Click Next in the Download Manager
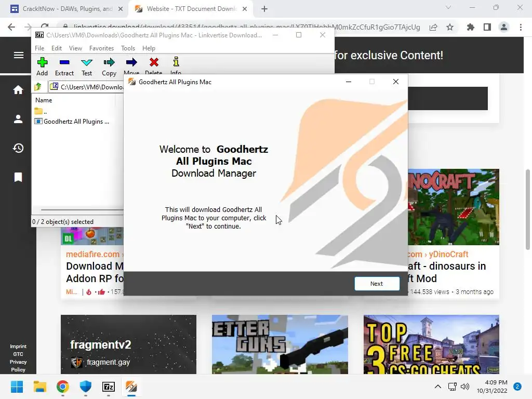Screen dimensions: 532x399 pos(377,284)
